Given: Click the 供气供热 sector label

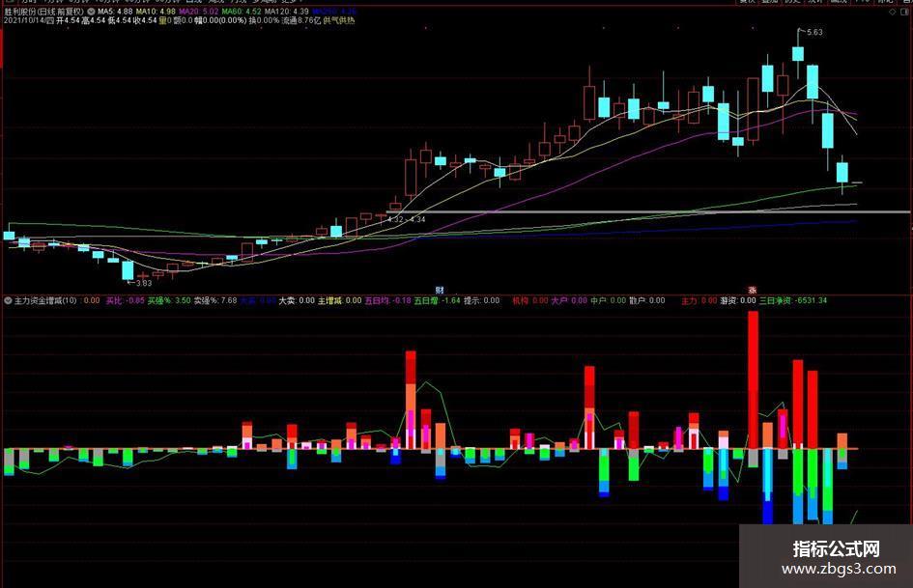Looking at the screenshot, I should click(339, 21).
